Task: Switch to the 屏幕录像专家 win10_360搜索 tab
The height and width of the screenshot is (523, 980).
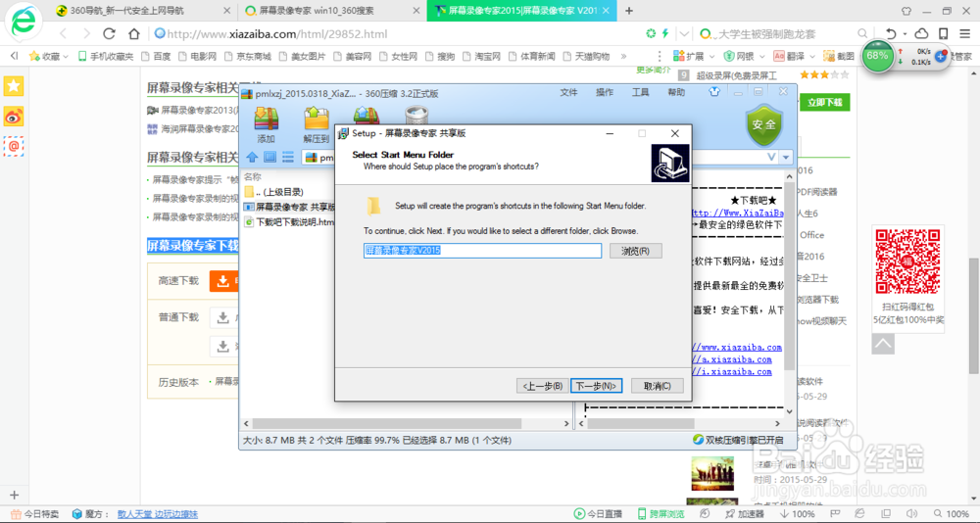Action: (332, 11)
